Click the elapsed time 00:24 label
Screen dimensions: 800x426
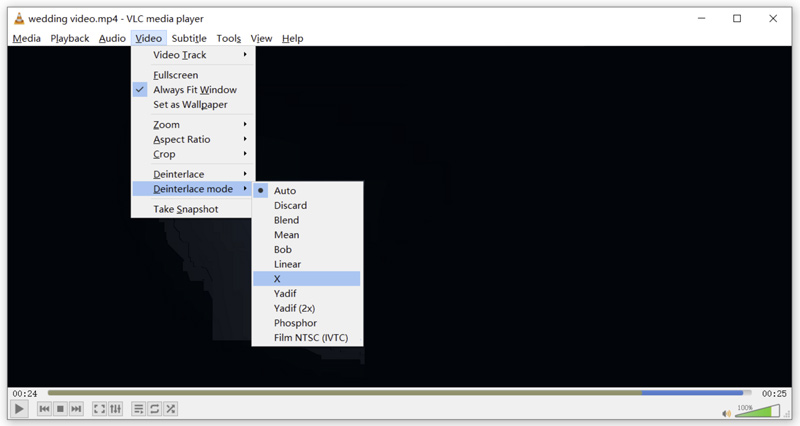point(25,393)
